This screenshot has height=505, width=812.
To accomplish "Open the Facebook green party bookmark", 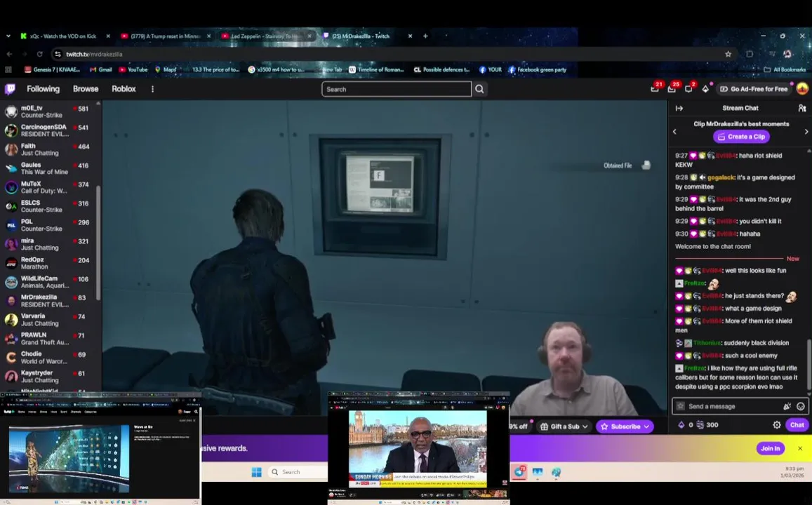I will 537,69.
